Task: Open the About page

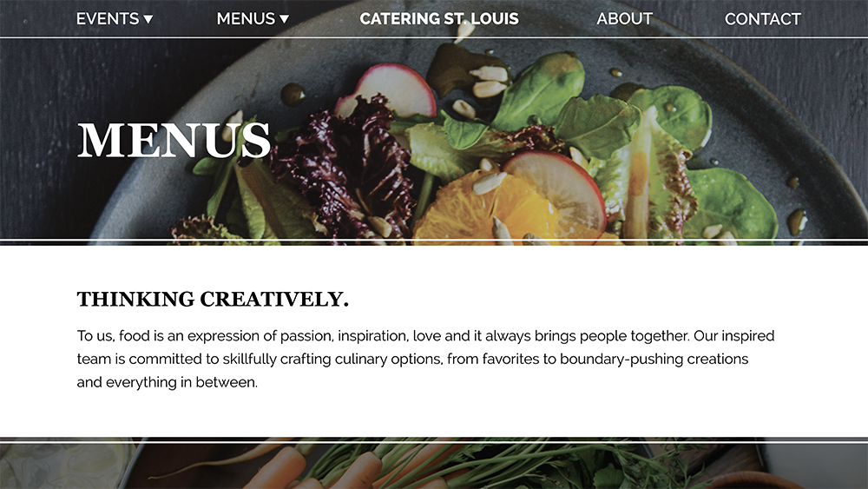Action: pyautogui.click(x=624, y=19)
